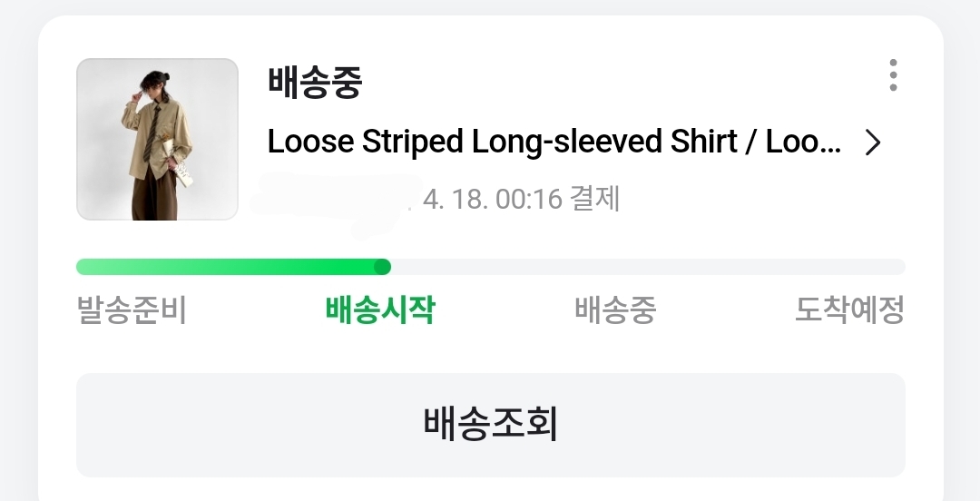Image resolution: width=980 pixels, height=501 pixels.
Task: Click the dark green progress bar knob
Action: pos(382,267)
